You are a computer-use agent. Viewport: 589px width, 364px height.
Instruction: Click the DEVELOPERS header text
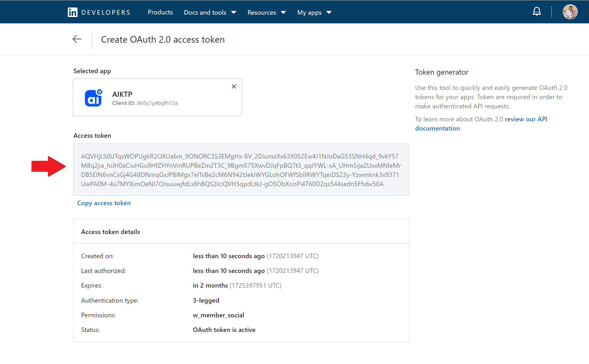(x=106, y=12)
